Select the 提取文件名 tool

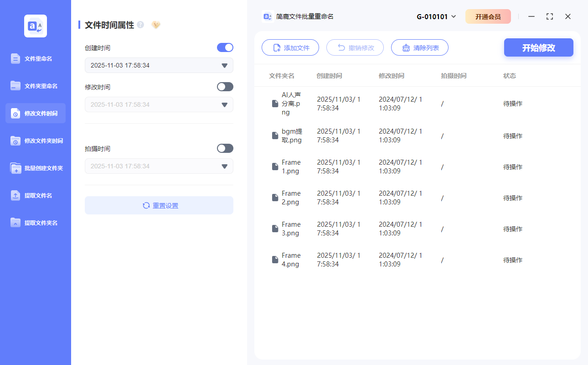(x=35, y=195)
